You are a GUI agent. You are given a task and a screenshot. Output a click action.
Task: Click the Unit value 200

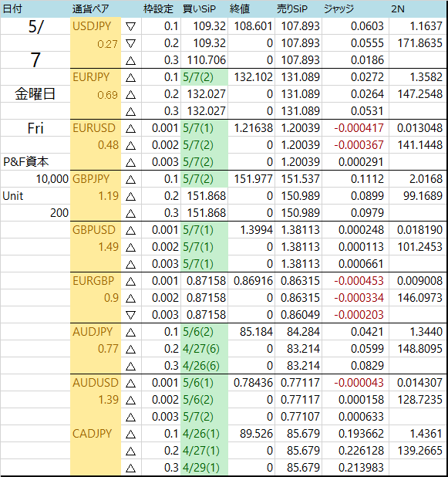click(59, 212)
